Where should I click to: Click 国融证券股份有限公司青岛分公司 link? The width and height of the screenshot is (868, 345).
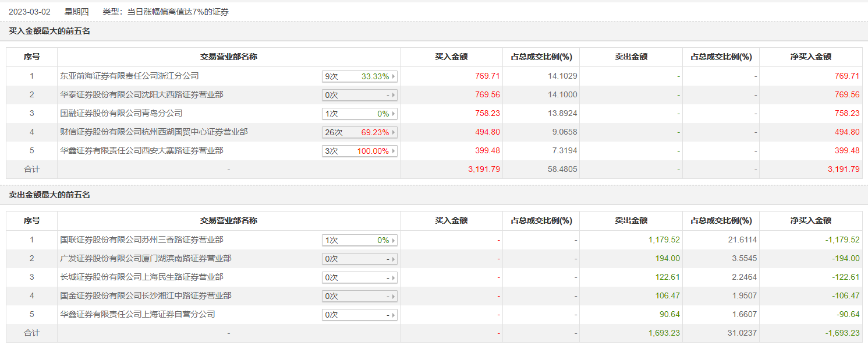[x=122, y=113]
